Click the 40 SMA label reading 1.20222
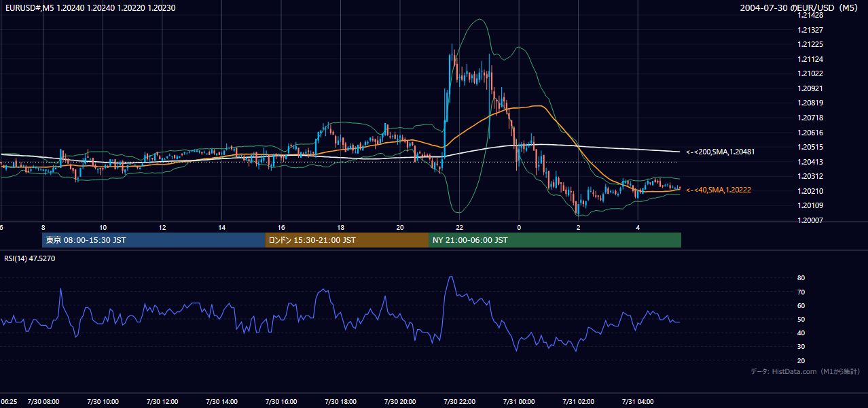868x408 pixels. pyautogui.click(x=718, y=190)
